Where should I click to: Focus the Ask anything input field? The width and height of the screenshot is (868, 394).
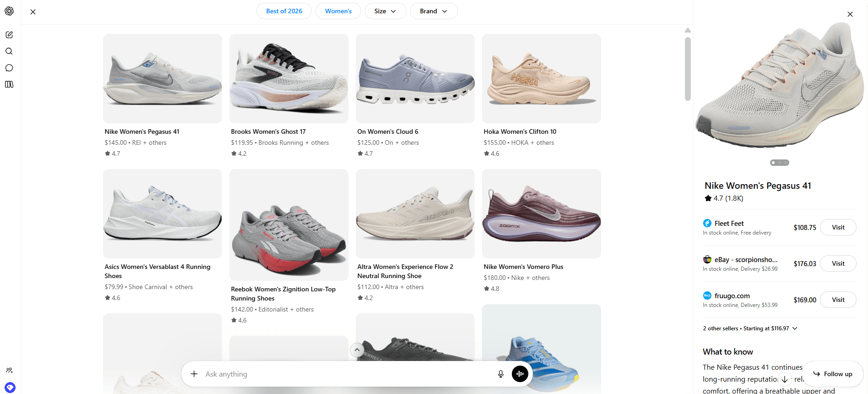[x=348, y=374]
